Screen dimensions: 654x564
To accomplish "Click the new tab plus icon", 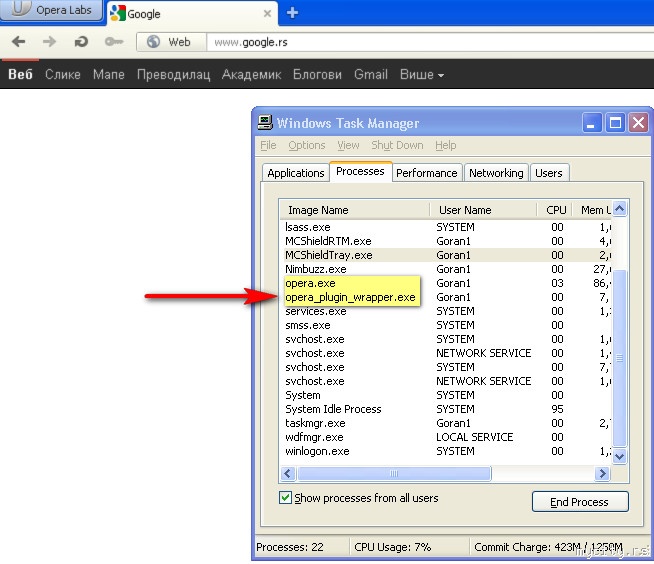I will click(292, 13).
